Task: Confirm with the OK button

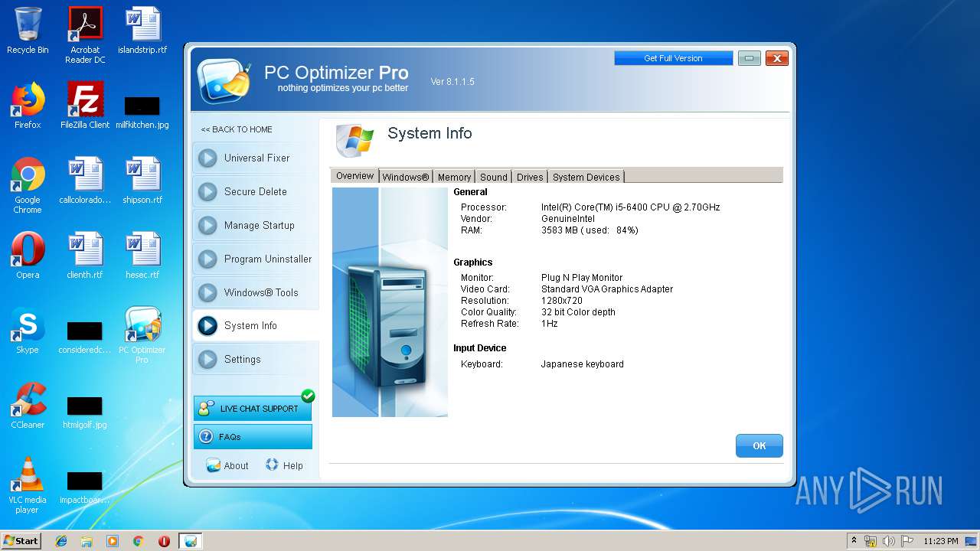Action: (x=759, y=445)
